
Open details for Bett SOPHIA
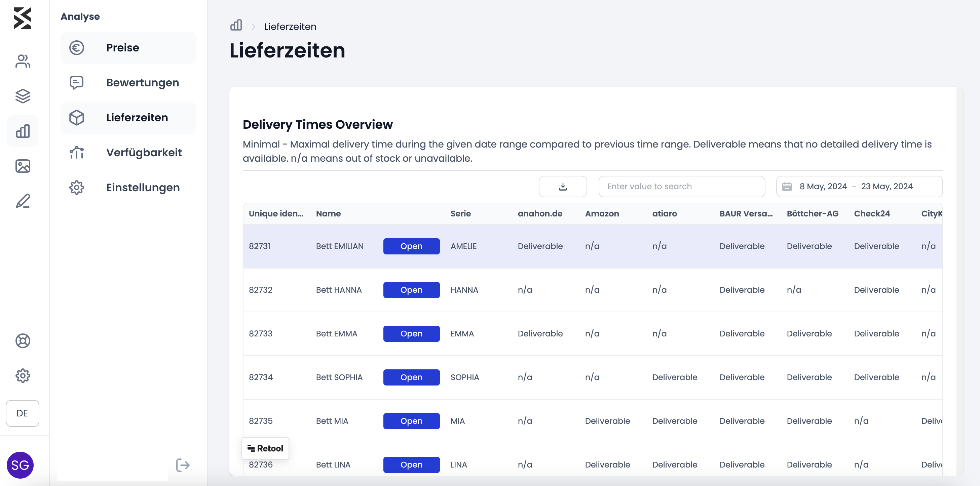(411, 377)
